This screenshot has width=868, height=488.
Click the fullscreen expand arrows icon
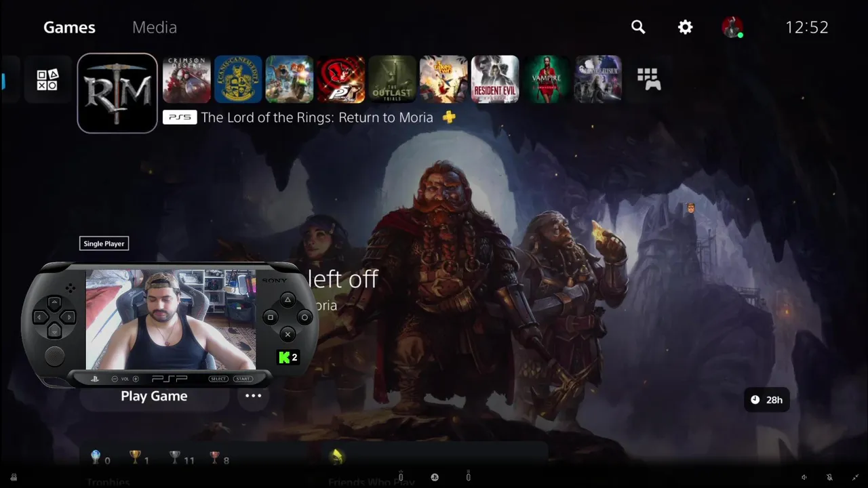point(854,477)
